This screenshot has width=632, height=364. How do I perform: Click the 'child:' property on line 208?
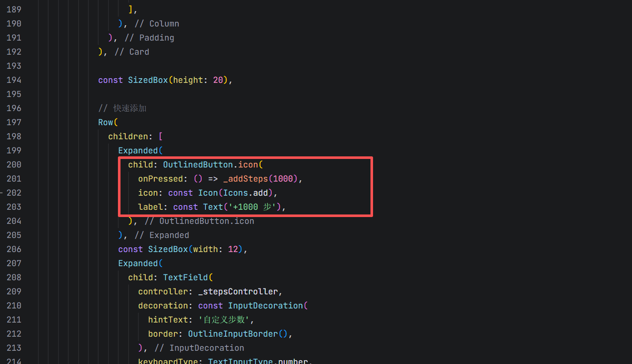143,277
